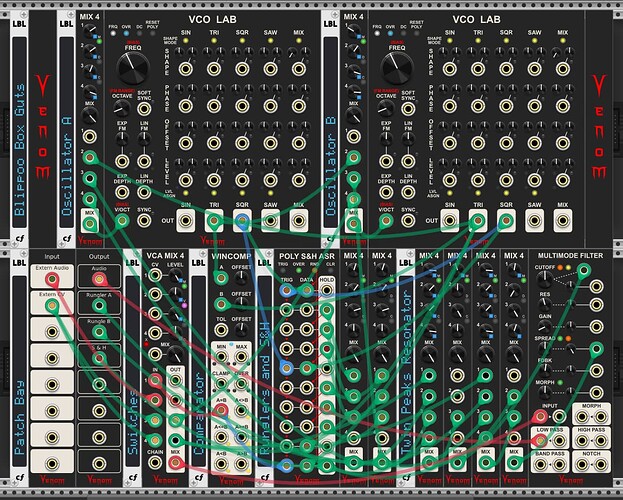The width and height of the screenshot is (623, 500).
Task: Toggle SQR shape mode button on Oscillator B
Action: coord(506,41)
